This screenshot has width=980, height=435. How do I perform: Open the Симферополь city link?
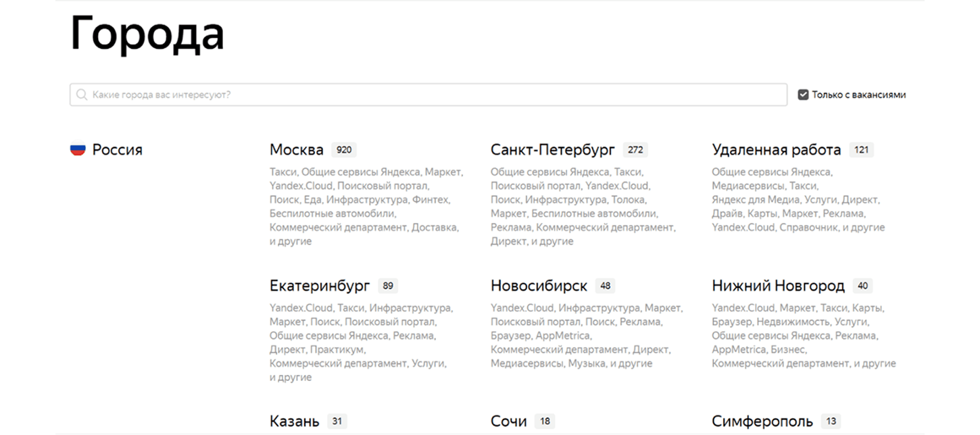pyautogui.click(x=762, y=421)
